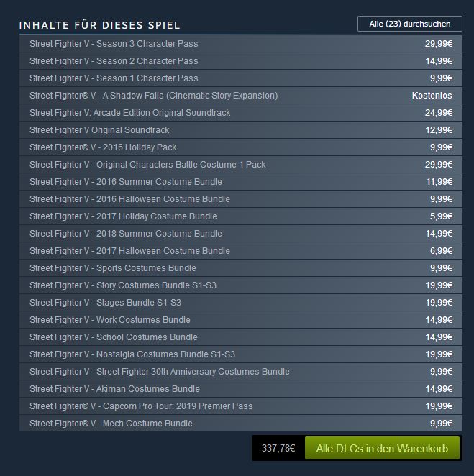Image resolution: width=474 pixels, height=476 pixels.
Task: Select Mech Costume Bundle entry
Action: [241, 424]
